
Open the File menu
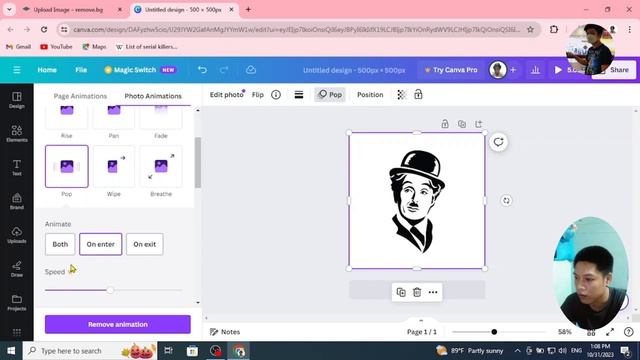(81, 70)
